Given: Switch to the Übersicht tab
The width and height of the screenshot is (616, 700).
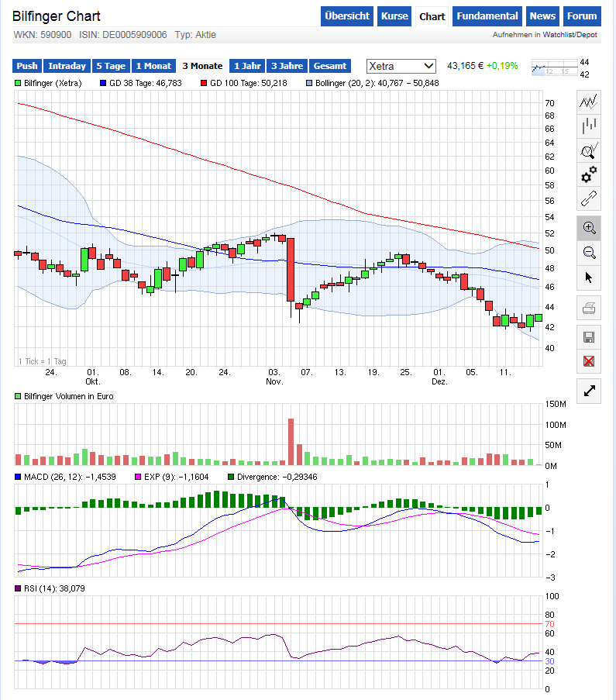Looking at the screenshot, I should coord(347,16).
